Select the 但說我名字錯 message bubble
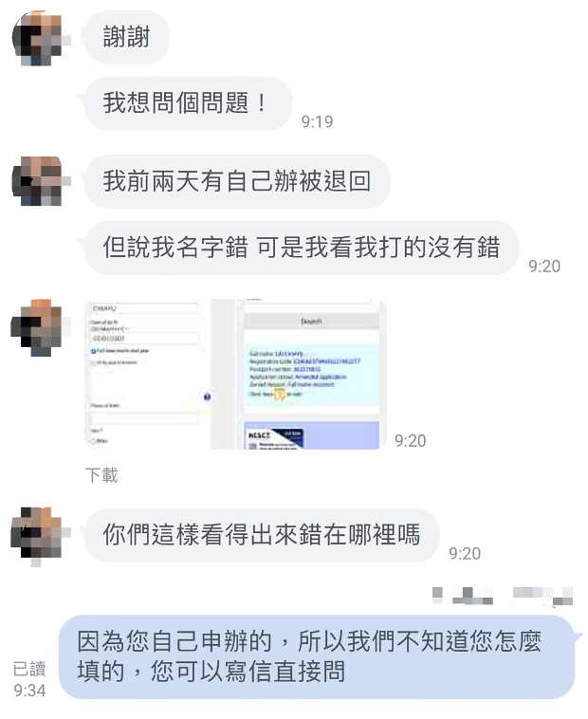This screenshot has width=588, height=719. 301,248
